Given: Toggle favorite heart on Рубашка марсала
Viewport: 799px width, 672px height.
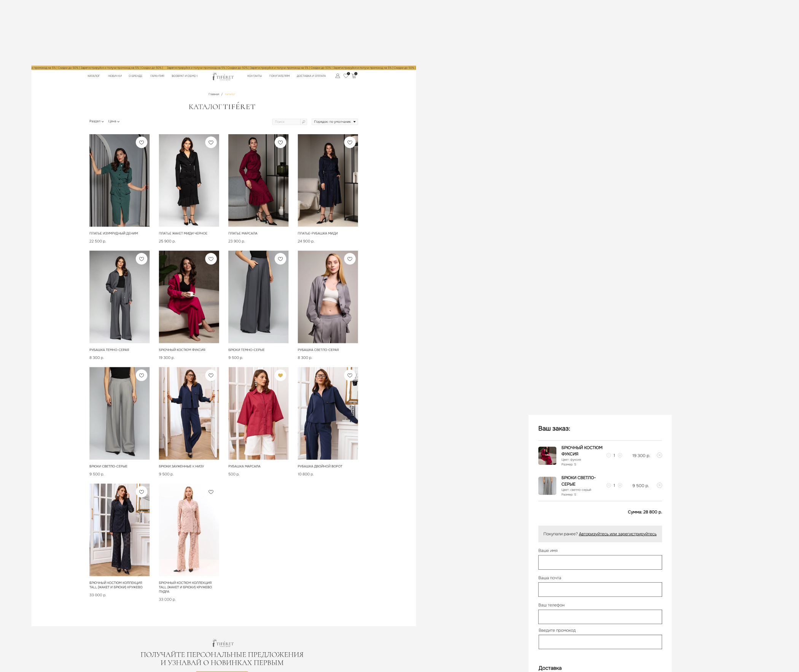Looking at the screenshot, I should [x=280, y=375].
